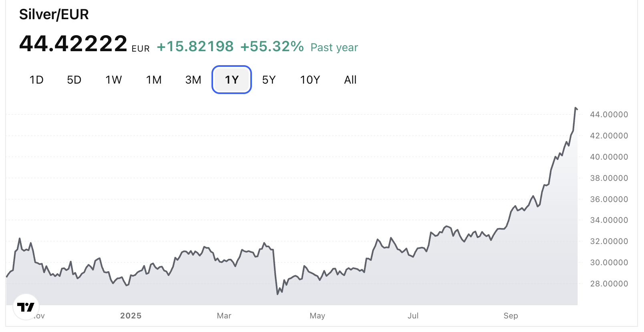This screenshot has height=332, width=644.
Task: Click the chart line's latest peak point
Action: (576, 108)
